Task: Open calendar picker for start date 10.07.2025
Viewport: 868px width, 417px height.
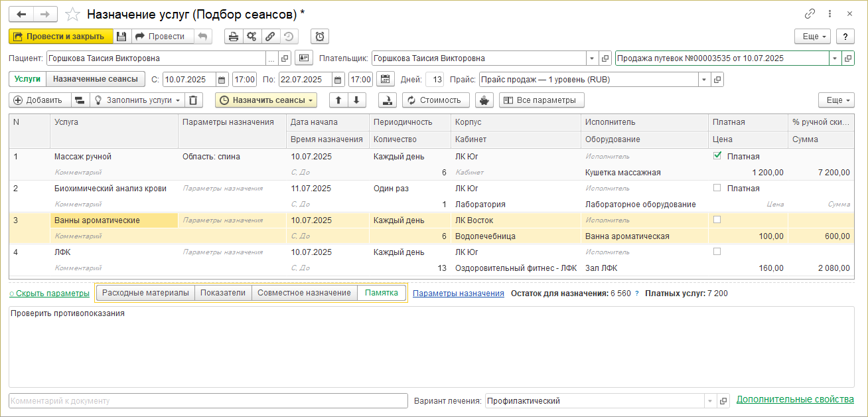Action: click(x=222, y=80)
